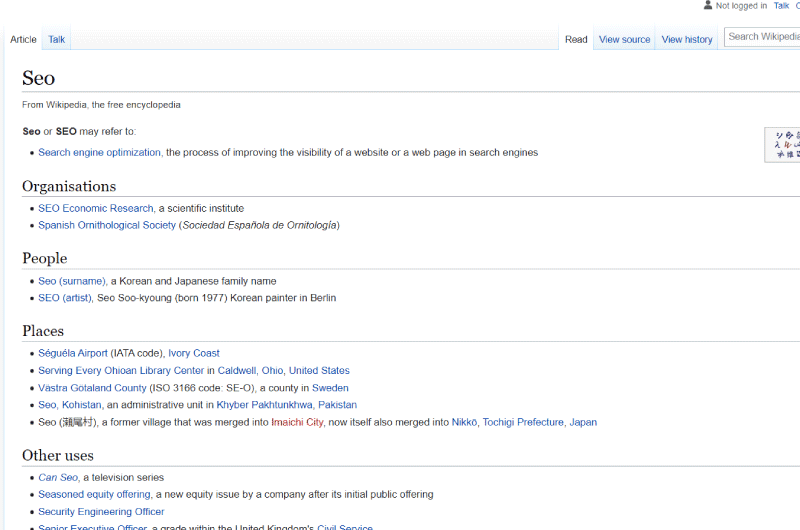Open Serving Every Ohioan Library Center link
800x530 pixels.
121,370
